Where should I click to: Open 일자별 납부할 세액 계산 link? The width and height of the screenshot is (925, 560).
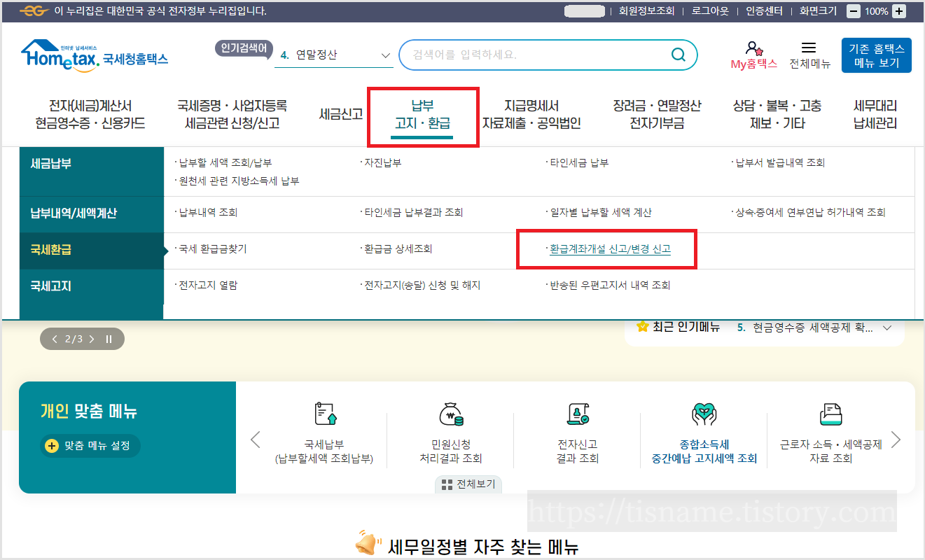[x=601, y=212]
